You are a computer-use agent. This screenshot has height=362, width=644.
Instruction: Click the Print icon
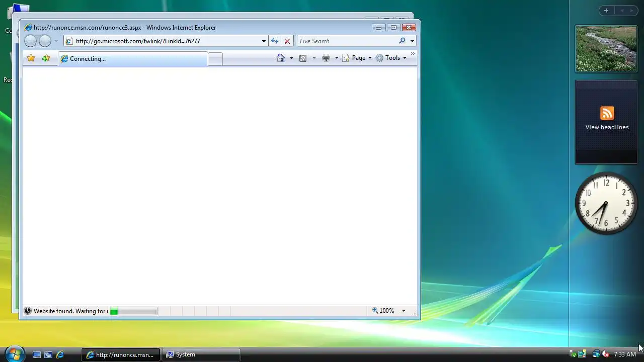[326, 58]
